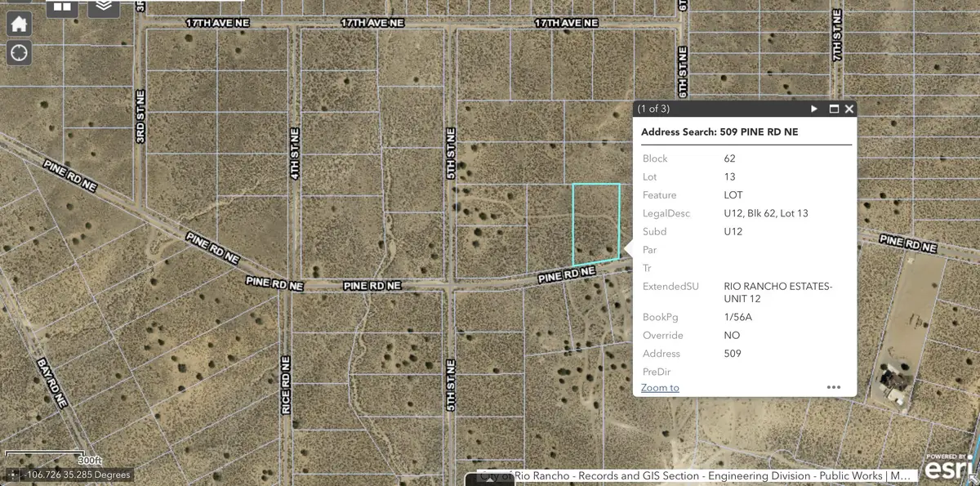This screenshot has width=980, height=486.
Task: Click the Override value NO
Action: [732, 335]
